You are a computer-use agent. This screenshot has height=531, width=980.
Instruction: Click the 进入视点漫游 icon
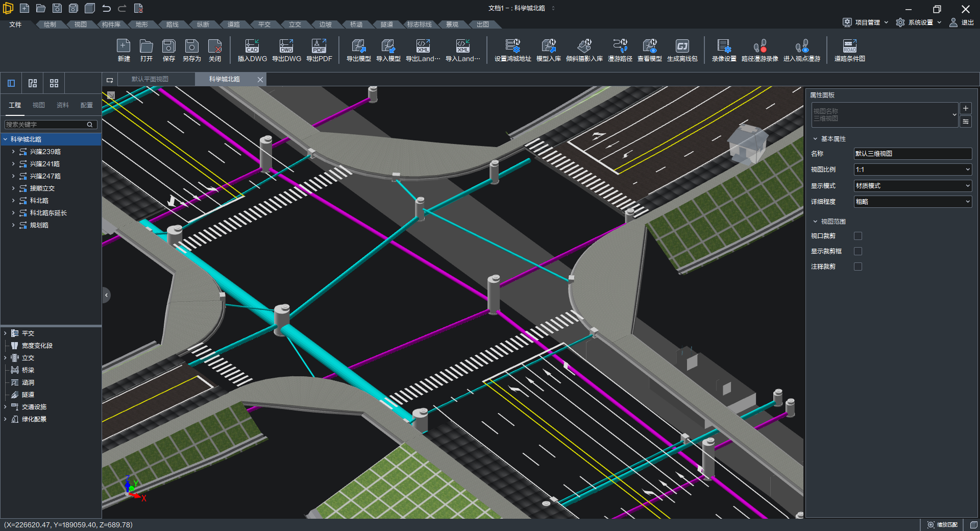click(801, 50)
